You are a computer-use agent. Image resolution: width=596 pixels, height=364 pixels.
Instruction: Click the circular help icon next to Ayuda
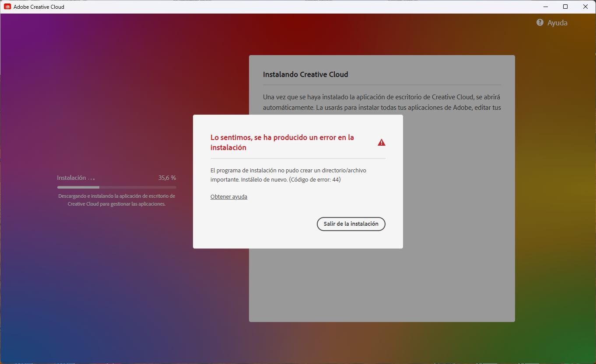(540, 22)
